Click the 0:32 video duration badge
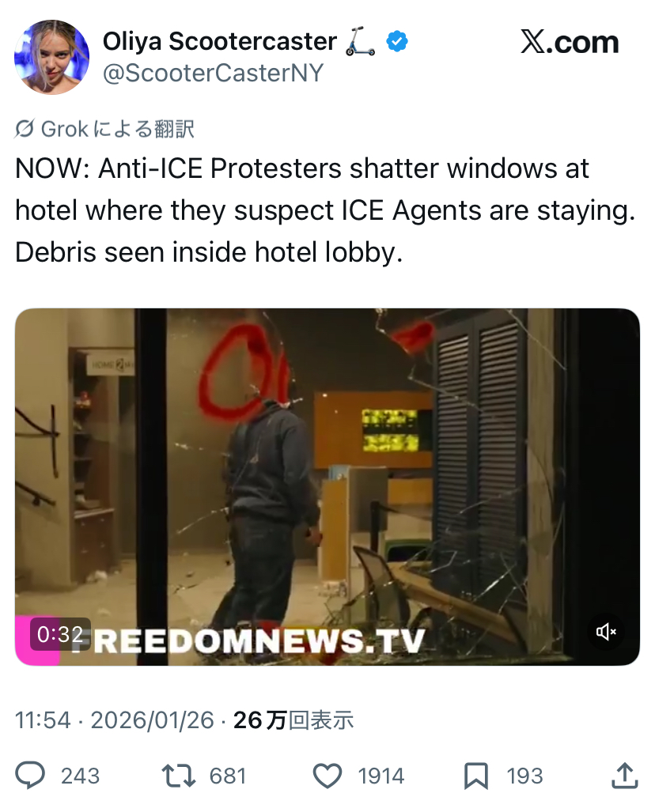655x812 pixels. click(60, 634)
